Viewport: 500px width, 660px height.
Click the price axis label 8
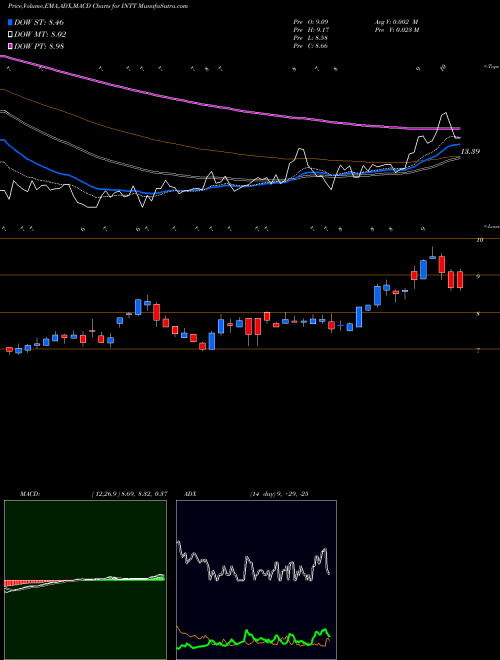(x=478, y=314)
